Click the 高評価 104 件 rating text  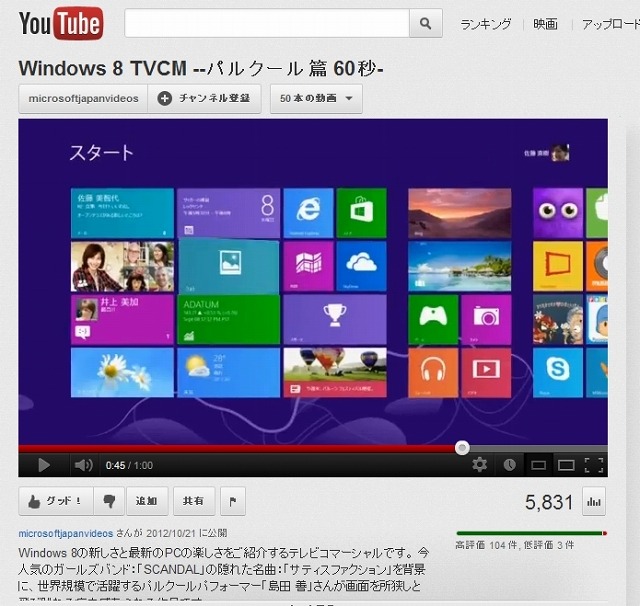click(487, 545)
